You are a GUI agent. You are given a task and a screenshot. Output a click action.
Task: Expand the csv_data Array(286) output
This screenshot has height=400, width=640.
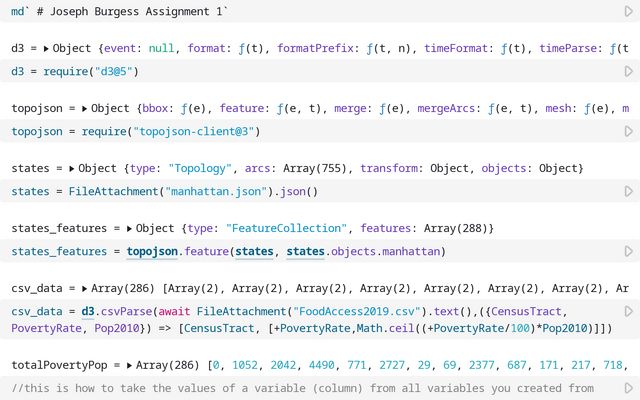(84, 288)
